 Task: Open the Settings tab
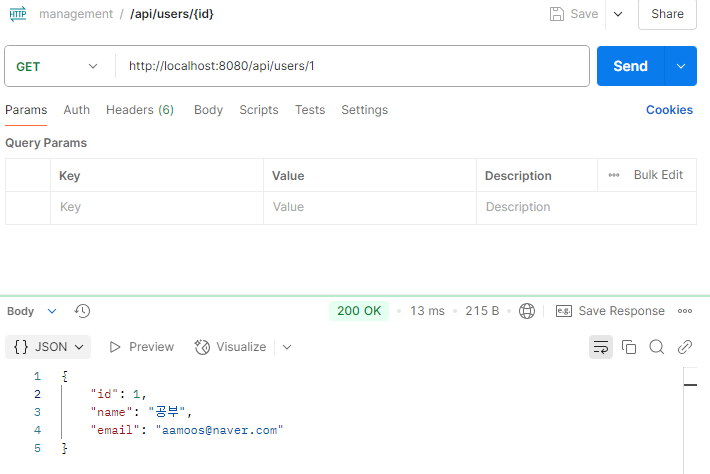point(365,110)
